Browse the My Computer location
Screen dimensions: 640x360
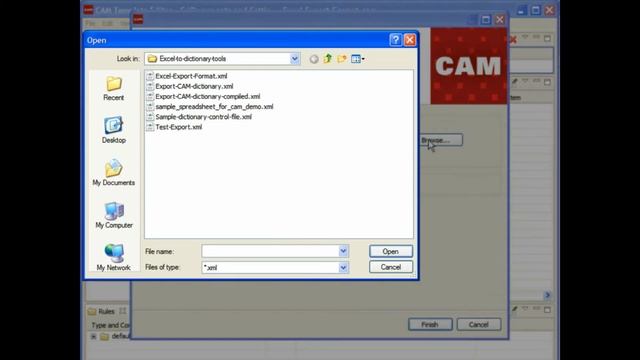tap(113, 215)
